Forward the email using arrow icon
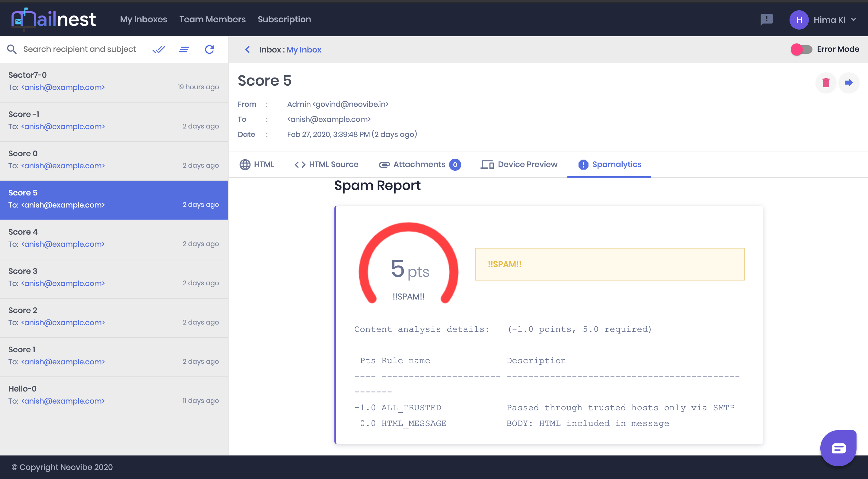 point(848,83)
